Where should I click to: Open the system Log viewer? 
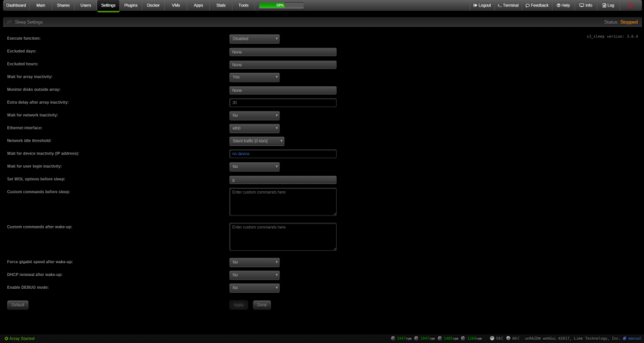pos(609,5)
